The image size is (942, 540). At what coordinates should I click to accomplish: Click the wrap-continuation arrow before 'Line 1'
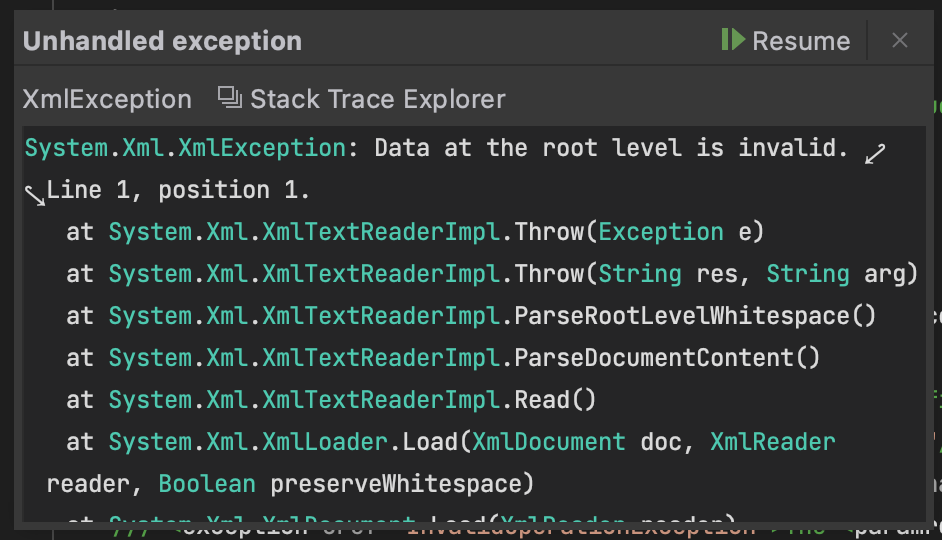(x=35, y=196)
